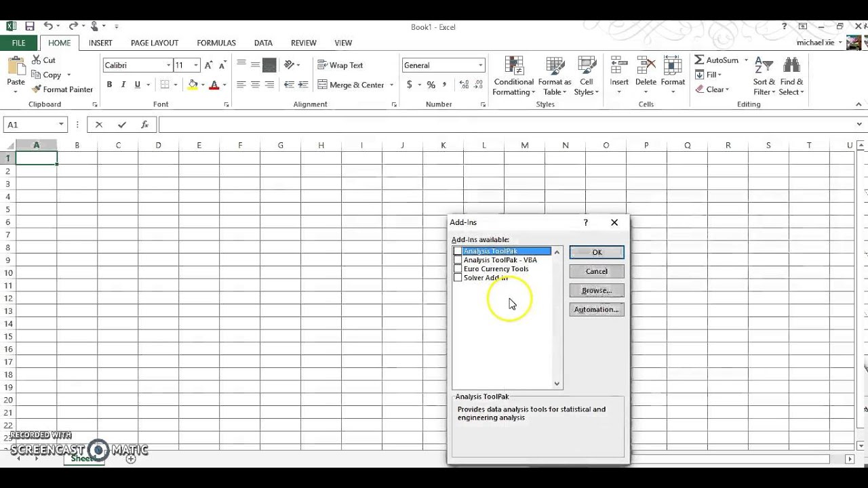
Task: Open Cell Styles gallery
Action: point(587,76)
